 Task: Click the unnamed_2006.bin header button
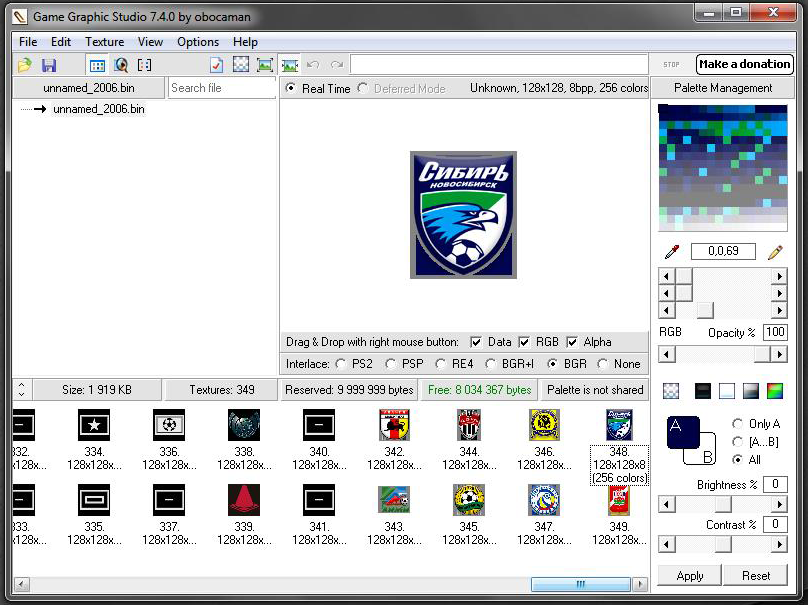pyautogui.click(x=89, y=88)
